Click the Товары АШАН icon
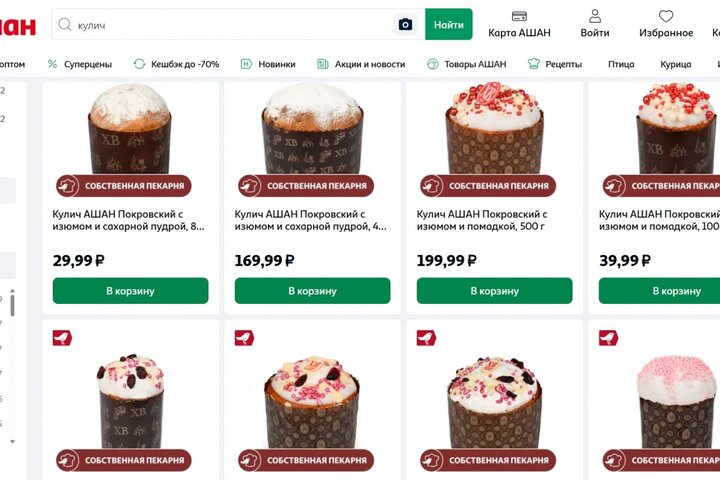This screenshot has height=480, width=720. point(433,64)
